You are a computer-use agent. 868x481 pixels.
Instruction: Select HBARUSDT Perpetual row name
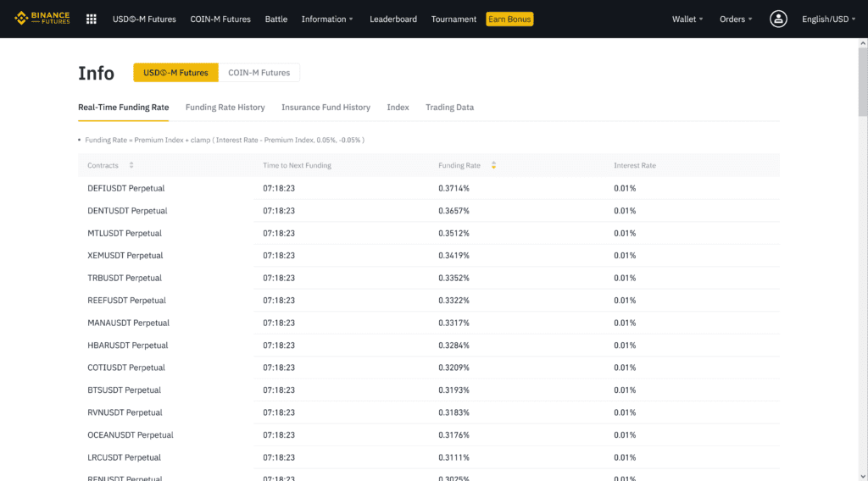(x=127, y=345)
